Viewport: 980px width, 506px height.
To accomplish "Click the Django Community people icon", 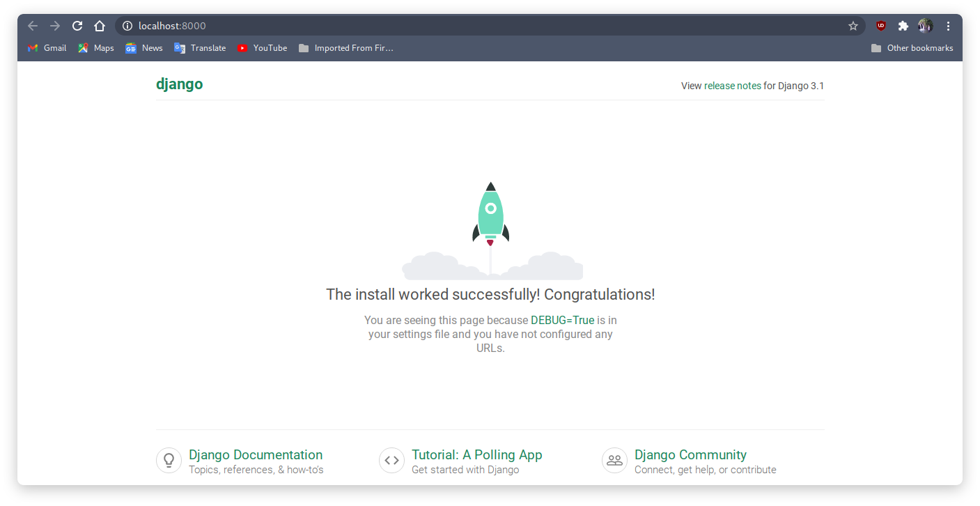I will tap(614, 461).
